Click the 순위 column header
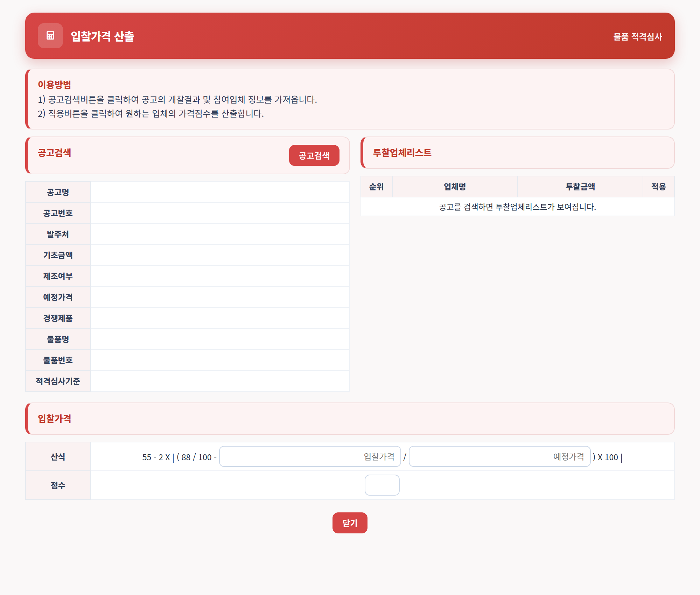The height and width of the screenshot is (595, 700). 377,187
